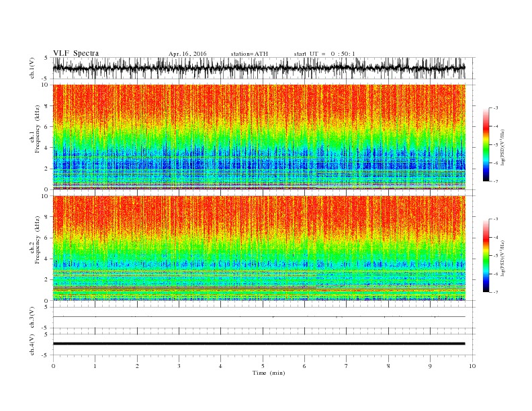Click the ch.2 spectrogram color scale bar
532x411 pixels.
click(x=486, y=256)
